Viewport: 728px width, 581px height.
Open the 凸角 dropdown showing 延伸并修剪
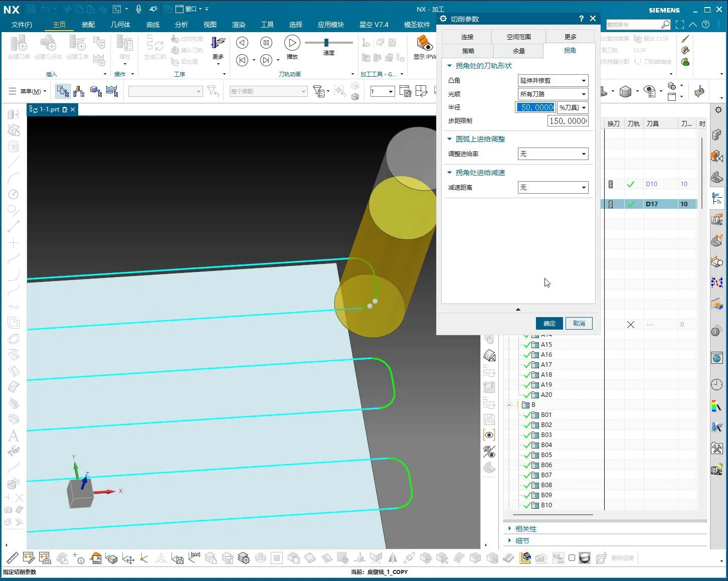(553, 80)
